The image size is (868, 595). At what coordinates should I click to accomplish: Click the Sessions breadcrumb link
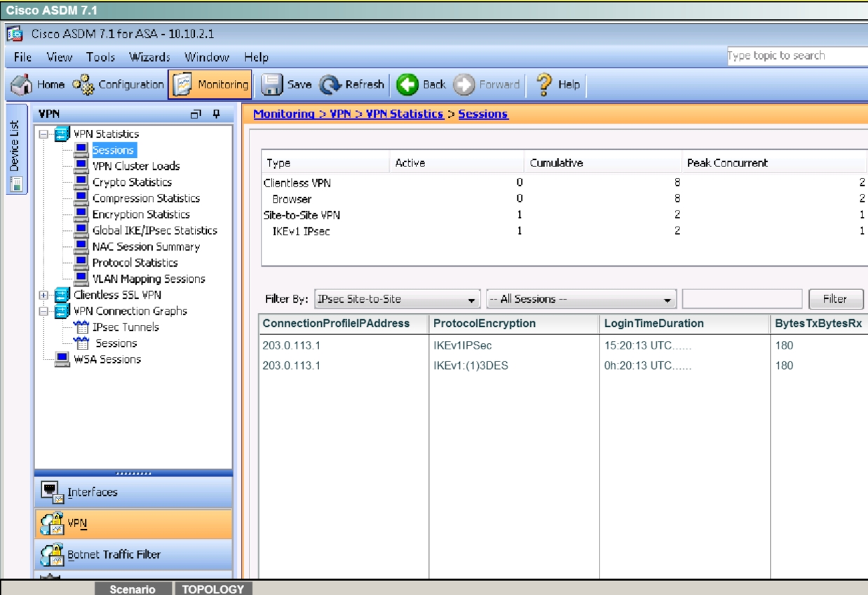pos(483,114)
